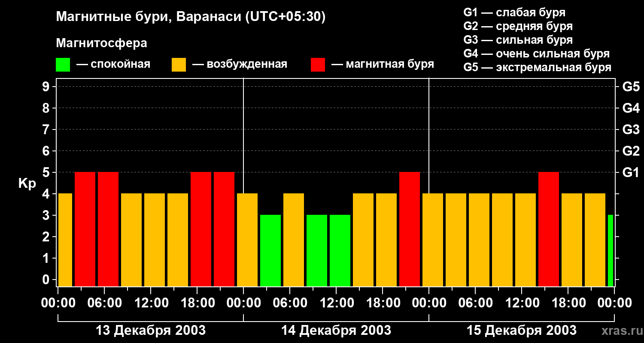
Task: Click the 'G5' label on the right axis
Action: pos(631,87)
